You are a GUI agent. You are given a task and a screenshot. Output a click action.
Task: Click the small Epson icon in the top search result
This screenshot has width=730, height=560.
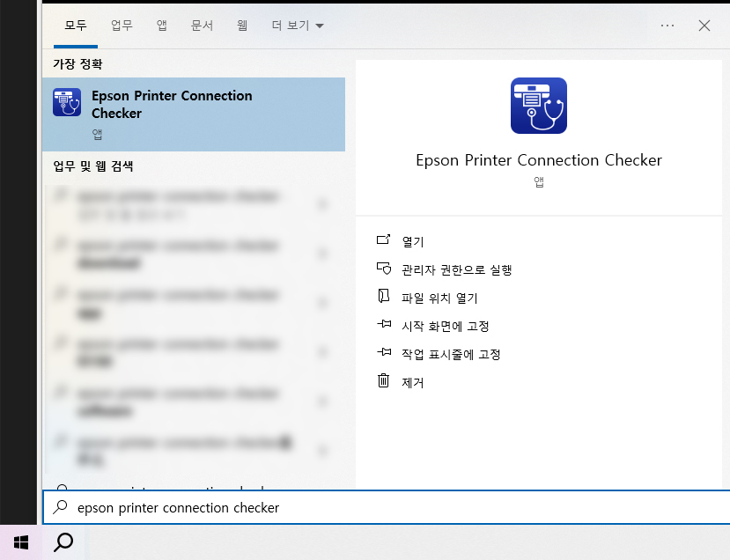tap(66, 102)
